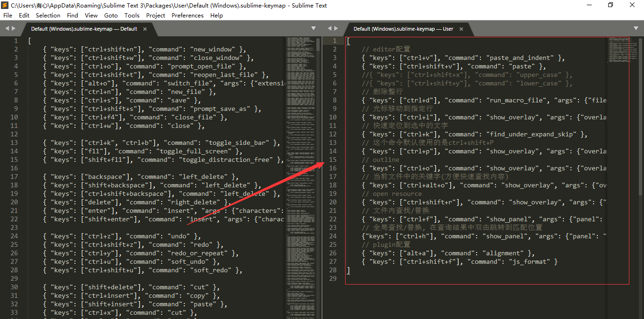Image resolution: width=644 pixels, height=319 pixels.
Task: Click next tab arrow in right pane
Action: pos(336,28)
